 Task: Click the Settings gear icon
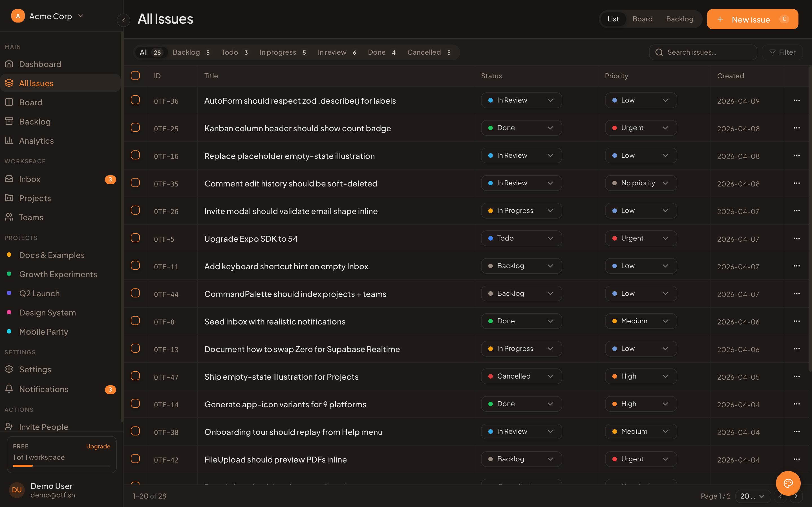click(x=9, y=369)
